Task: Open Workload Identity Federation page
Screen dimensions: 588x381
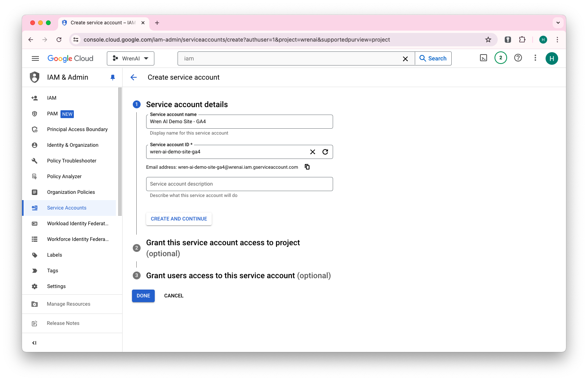Action: [69, 224]
